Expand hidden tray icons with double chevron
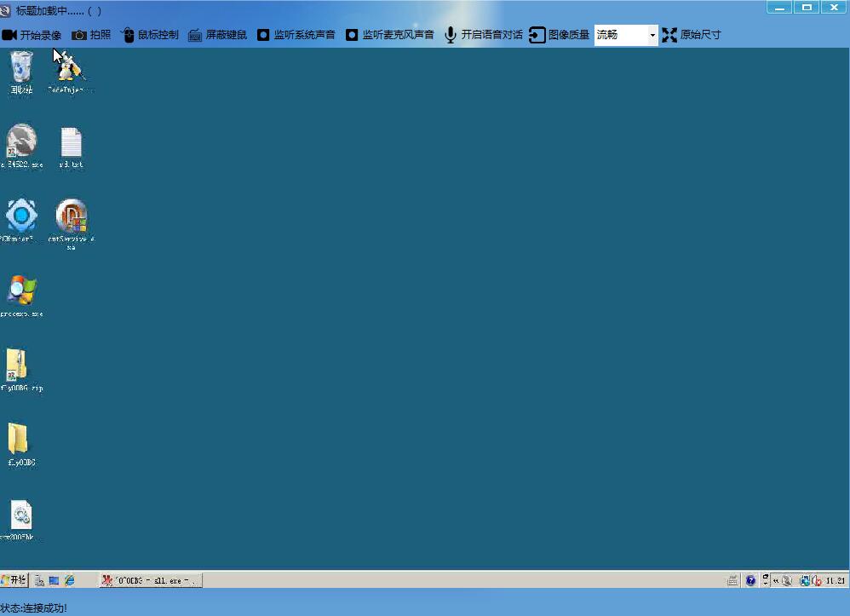This screenshot has height=616, width=850. click(776, 581)
